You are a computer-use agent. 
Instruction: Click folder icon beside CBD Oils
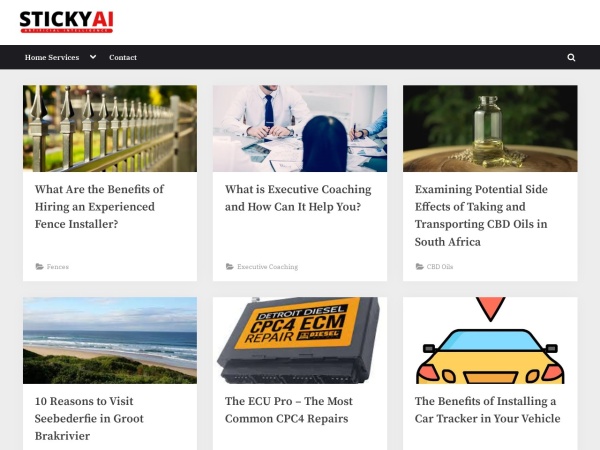pos(419,266)
